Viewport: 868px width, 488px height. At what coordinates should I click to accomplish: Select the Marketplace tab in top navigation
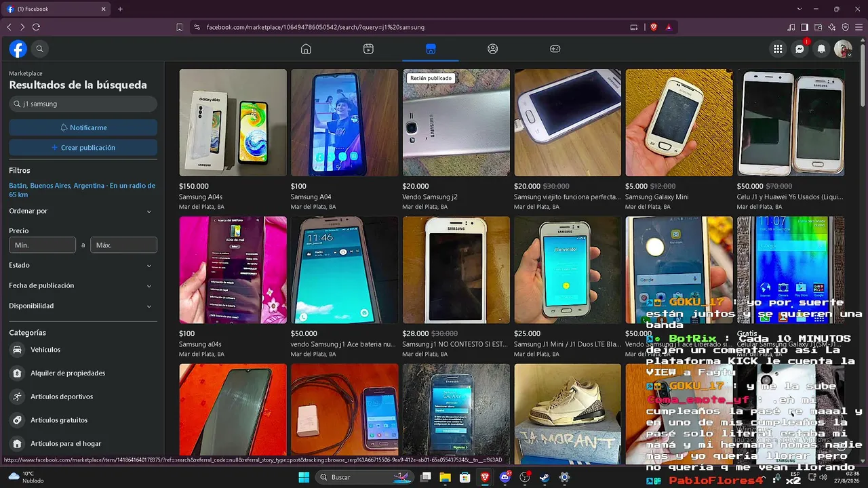click(431, 49)
